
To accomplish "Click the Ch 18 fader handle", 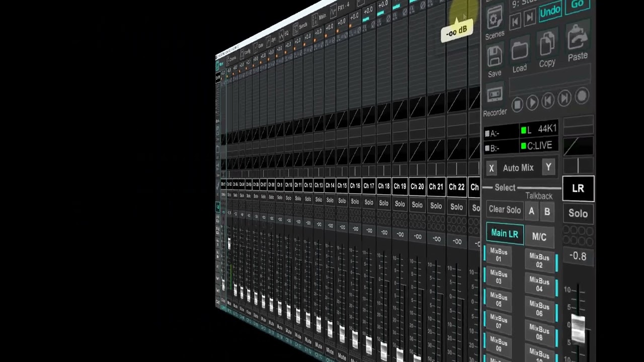I will (x=384, y=350).
